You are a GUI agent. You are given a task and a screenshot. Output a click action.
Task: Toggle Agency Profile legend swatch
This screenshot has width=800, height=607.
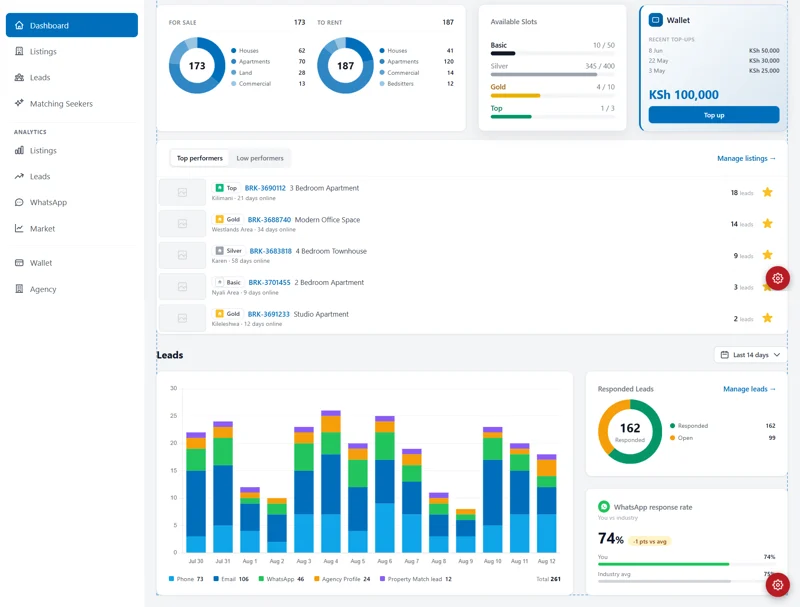317,578
